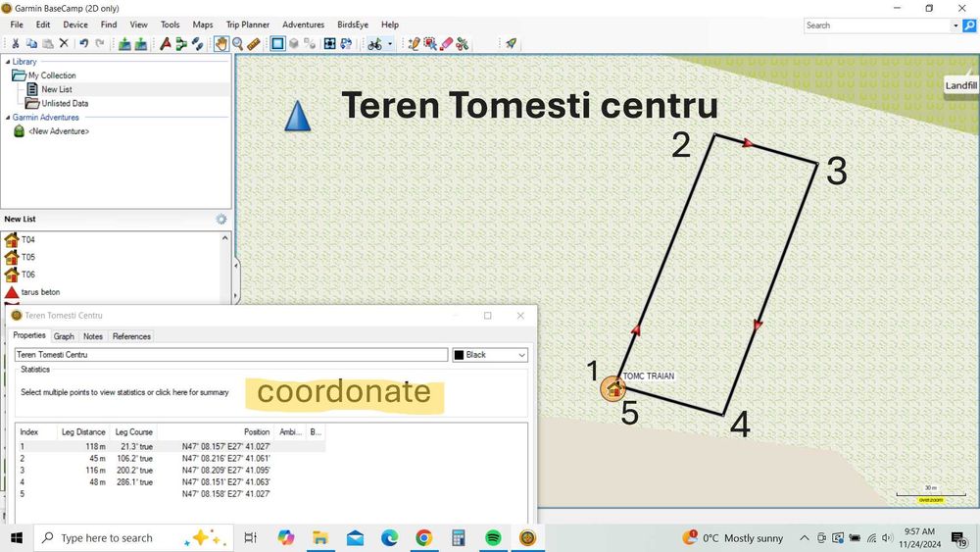Click the Cut scissors icon in toolbar

[x=15, y=44]
